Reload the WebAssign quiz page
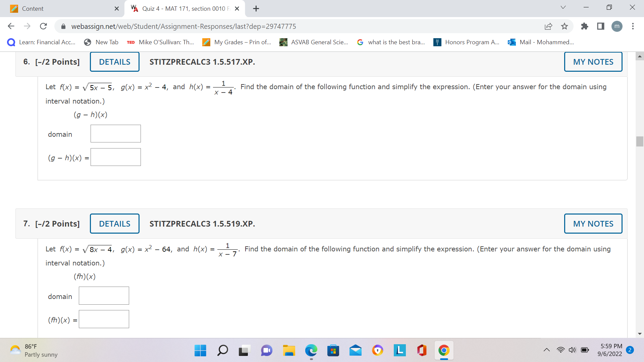Viewport: 644px width, 362px height. coord(43,26)
